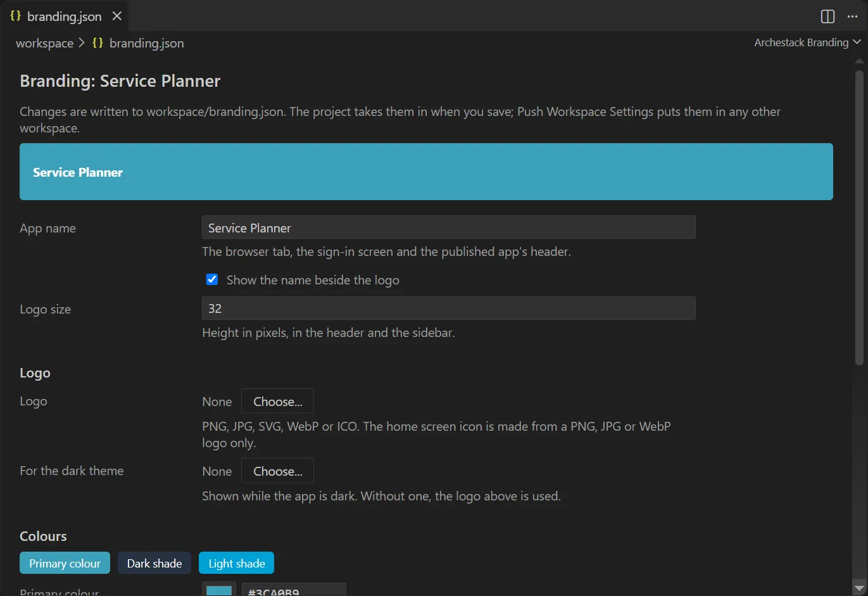The width and height of the screenshot is (868, 596).
Task: Click the JSON braces icon in breadcrumb
Action: [x=97, y=43]
